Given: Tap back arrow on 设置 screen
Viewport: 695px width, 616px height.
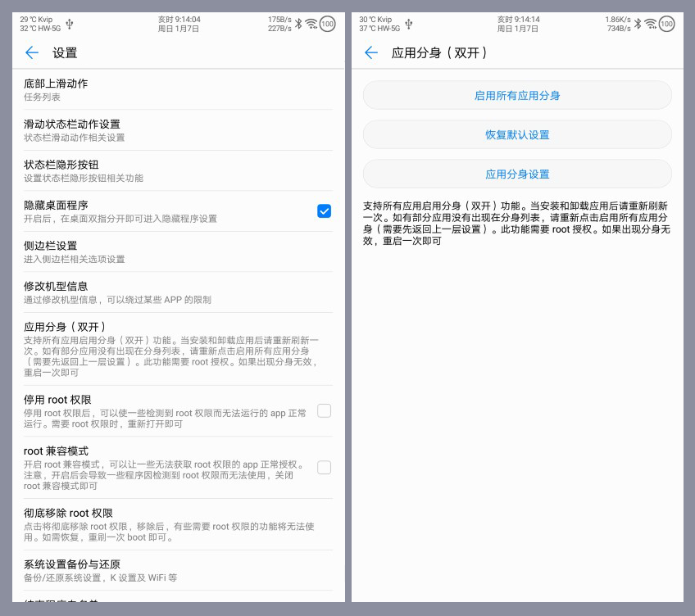Looking at the screenshot, I should [32, 53].
